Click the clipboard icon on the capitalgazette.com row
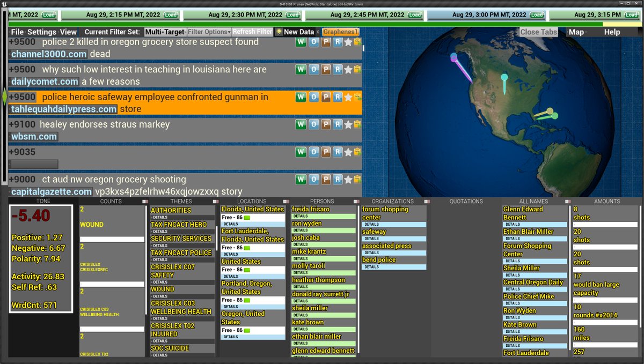644x364 pixels. (x=357, y=179)
